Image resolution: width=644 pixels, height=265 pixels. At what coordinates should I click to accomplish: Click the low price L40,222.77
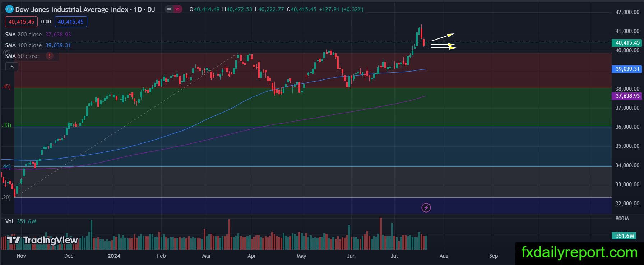coord(269,9)
